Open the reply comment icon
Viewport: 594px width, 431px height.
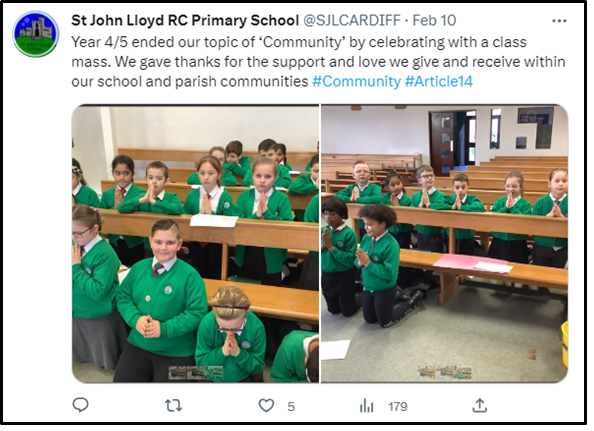click(x=80, y=405)
